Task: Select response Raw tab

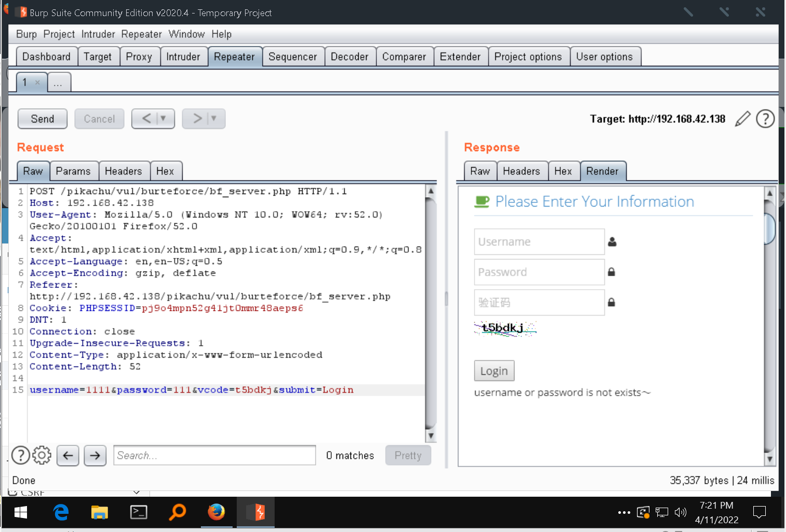Action: (x=480, y=171)
